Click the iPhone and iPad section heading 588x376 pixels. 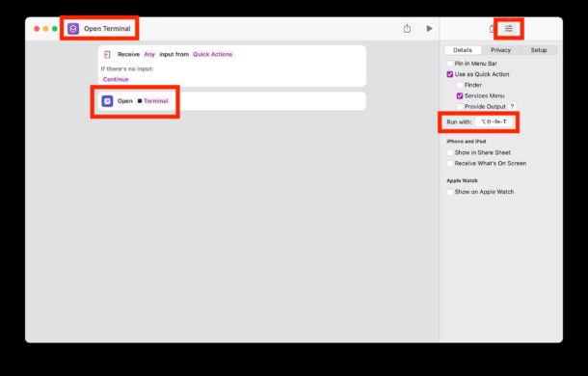pyautogui.click(x=467, y=142)
